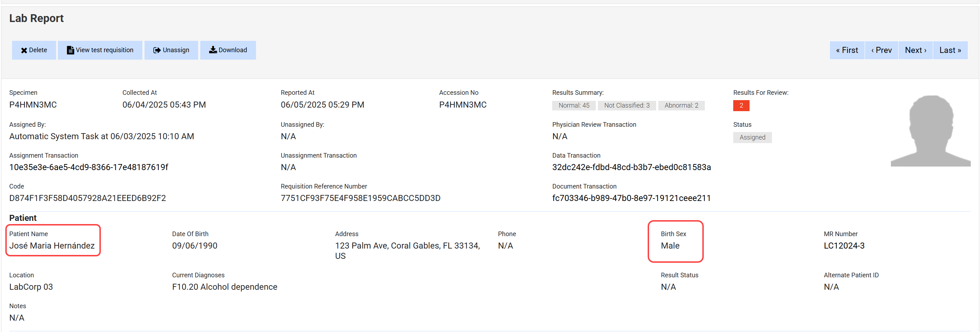Open View test requisition document
The image size is (980, 332).
[x=100, y=50]
